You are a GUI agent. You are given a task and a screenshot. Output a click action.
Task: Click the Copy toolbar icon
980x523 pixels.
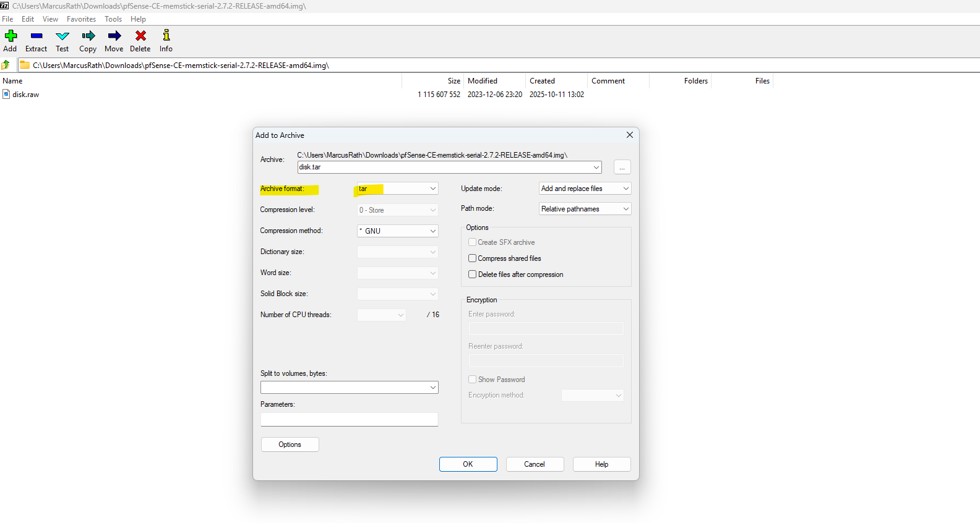click(x=88, y=36)
